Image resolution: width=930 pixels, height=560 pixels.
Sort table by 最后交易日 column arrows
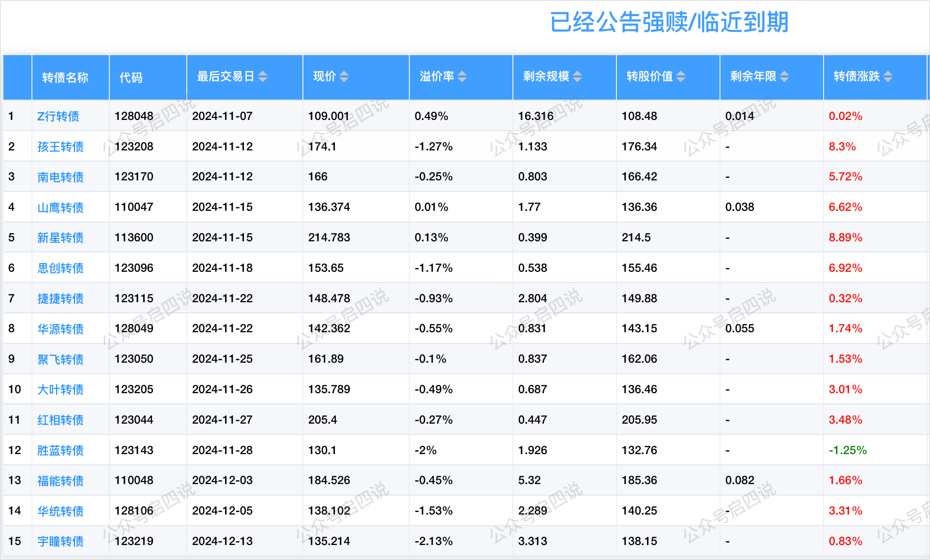262,76
